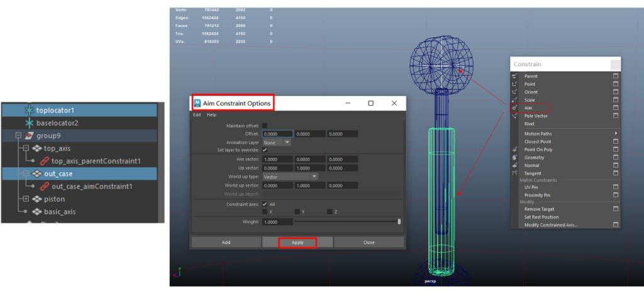Open the Remove Target option box

coord(616,209)
